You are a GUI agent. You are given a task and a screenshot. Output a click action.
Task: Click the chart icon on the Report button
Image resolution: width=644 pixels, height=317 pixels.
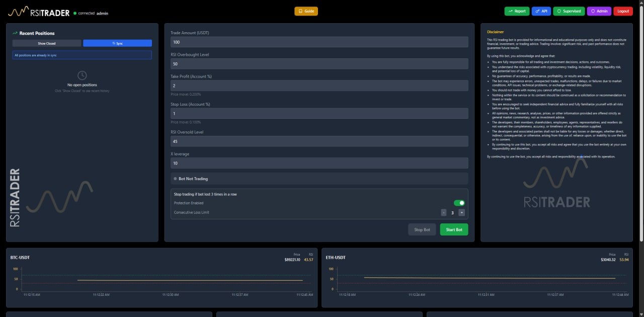510,11
